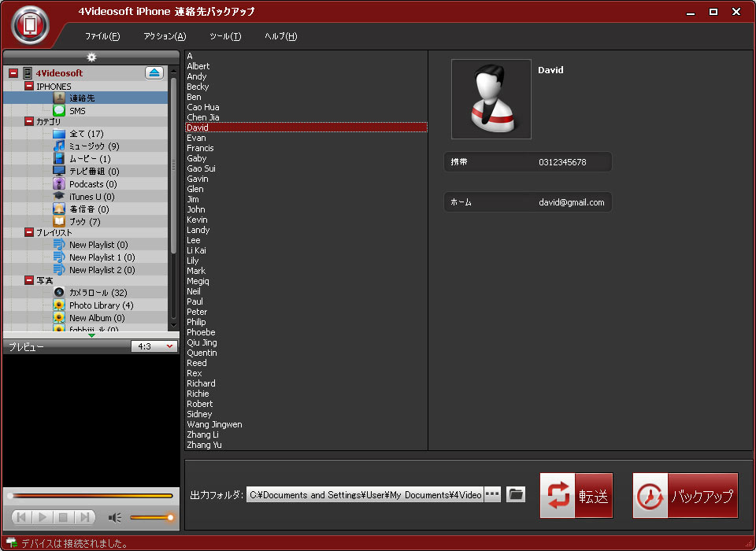This screenshot has width=756, height=551.
Task: Click the eject device icon beside 4Videosoft
Action: pos(154,72)
